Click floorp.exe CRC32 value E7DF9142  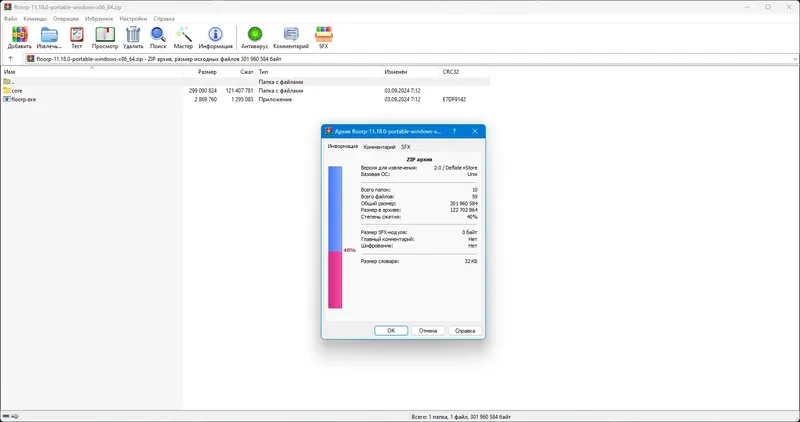[x=454, y=100]
